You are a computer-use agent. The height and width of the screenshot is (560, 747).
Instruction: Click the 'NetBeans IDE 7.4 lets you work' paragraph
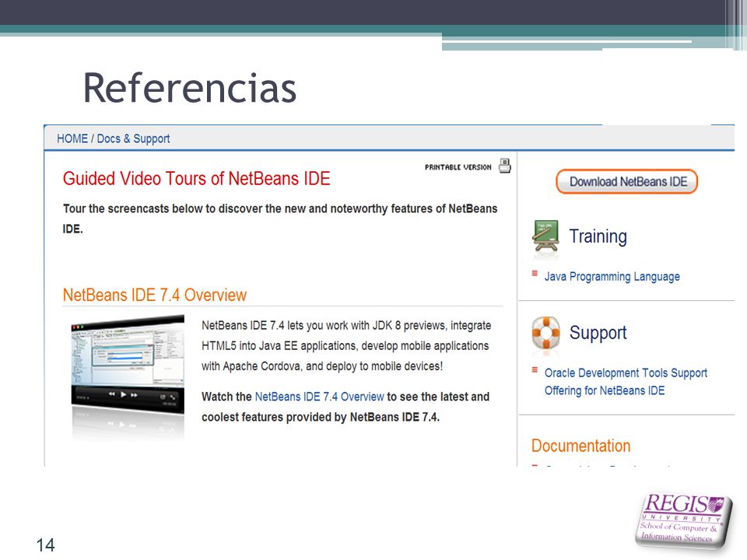click(x=346, y=345)
